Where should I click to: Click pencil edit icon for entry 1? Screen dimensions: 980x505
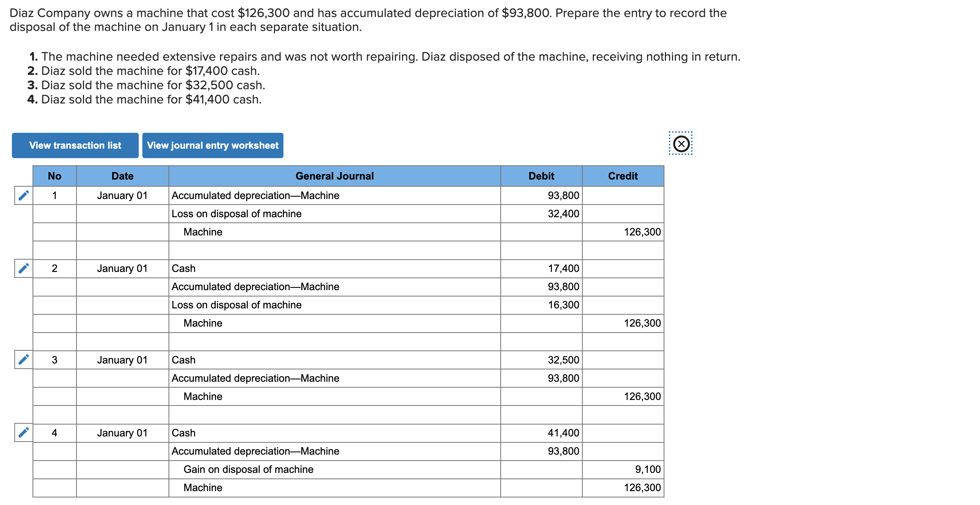[x=24, y=195]
